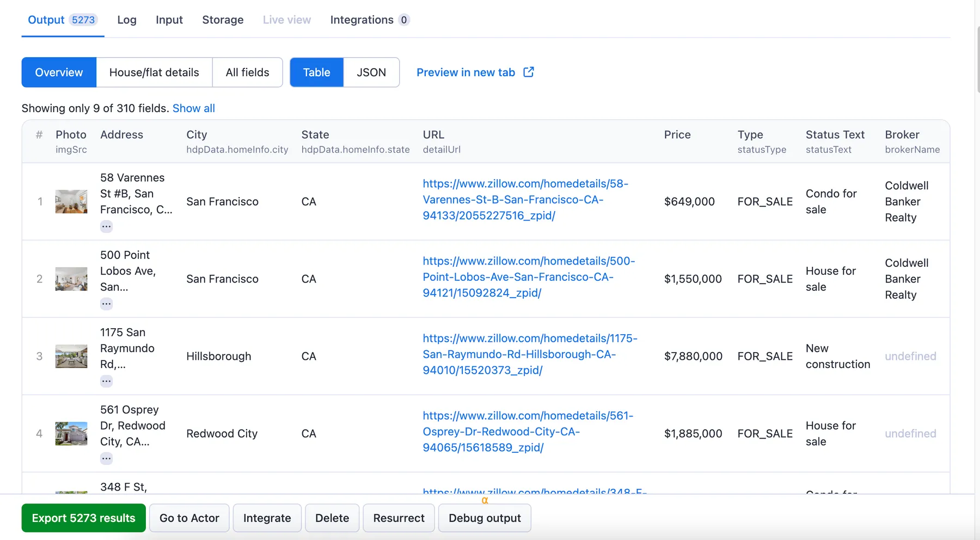Click the 5273 output count badge

83,20
